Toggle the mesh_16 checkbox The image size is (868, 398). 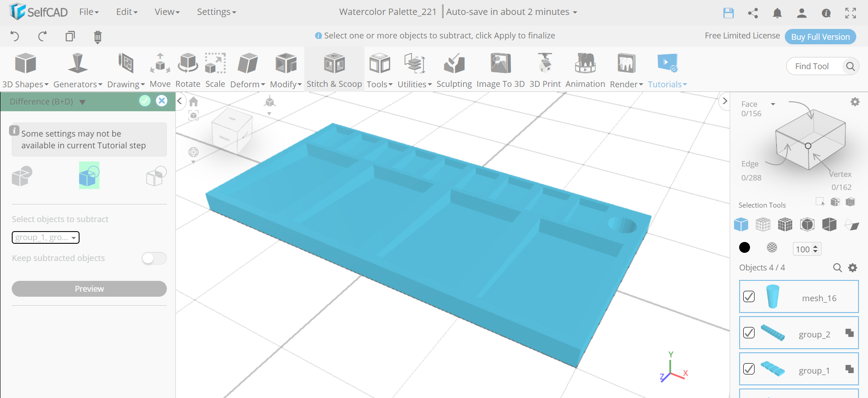pos(749,297)
